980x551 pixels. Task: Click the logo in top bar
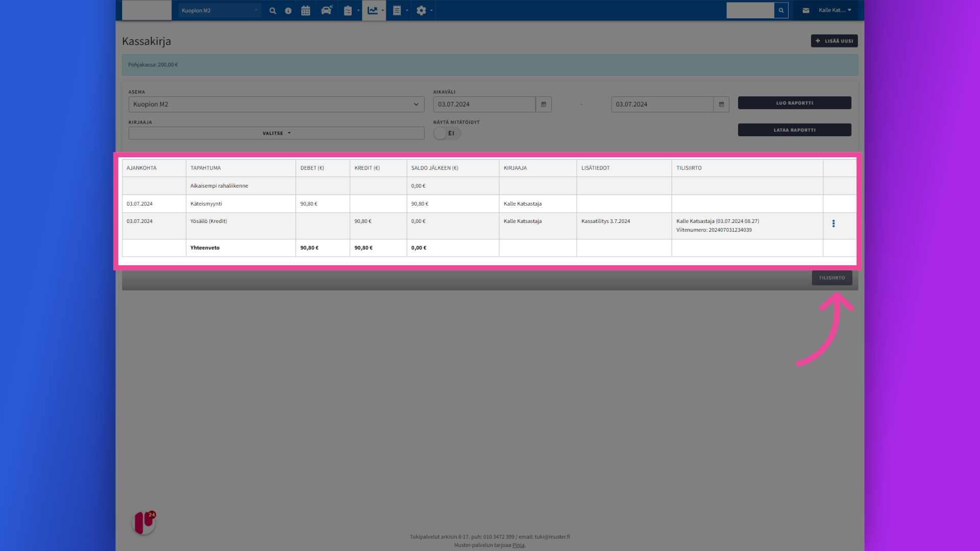[147, 10]
